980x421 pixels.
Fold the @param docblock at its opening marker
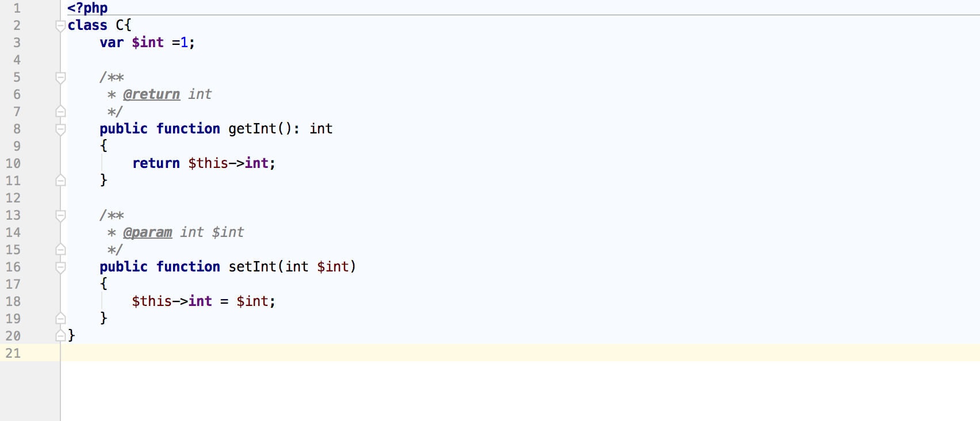coord(60,215)
